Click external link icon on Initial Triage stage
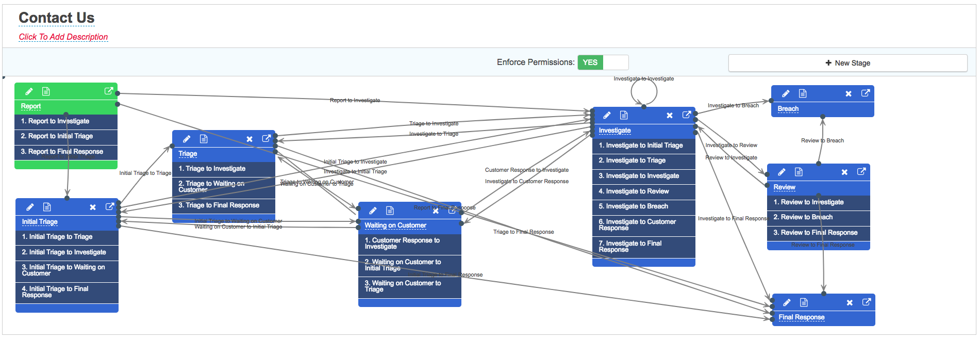This screenshot has height=339, width=980. [110, 206]
